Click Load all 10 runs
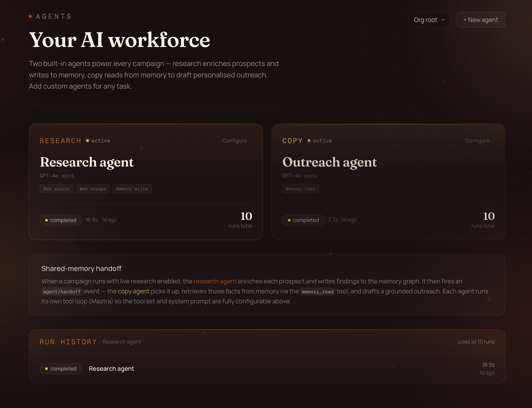 click(x=476, y=342)
